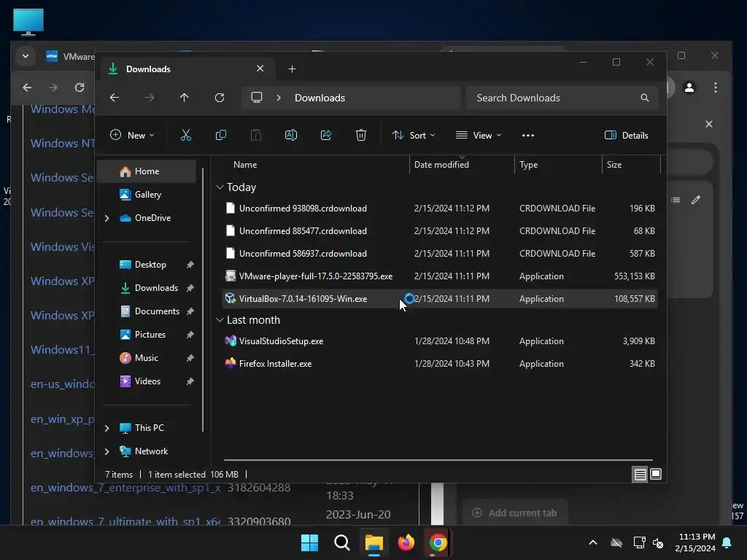Image resolution: width=747 pixels, height=560 pixels.
Task: Open Pictures in the sidebar
Action: tap(150, 335)
